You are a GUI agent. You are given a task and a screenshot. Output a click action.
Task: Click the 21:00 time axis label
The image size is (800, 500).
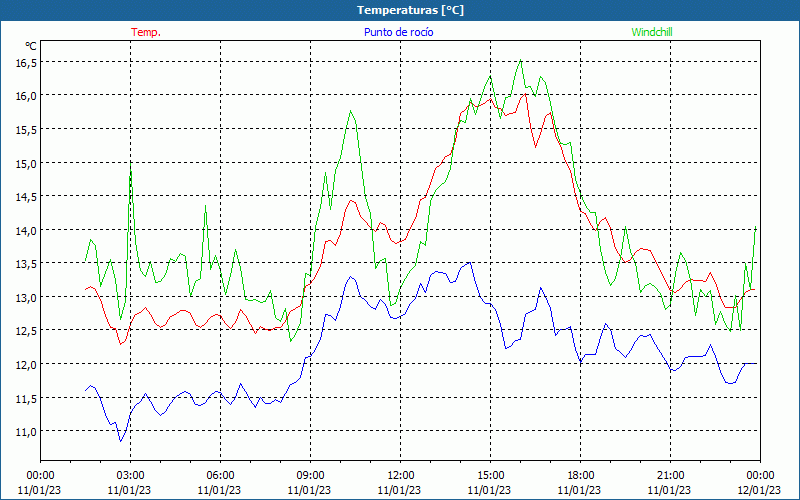point(670,475)
